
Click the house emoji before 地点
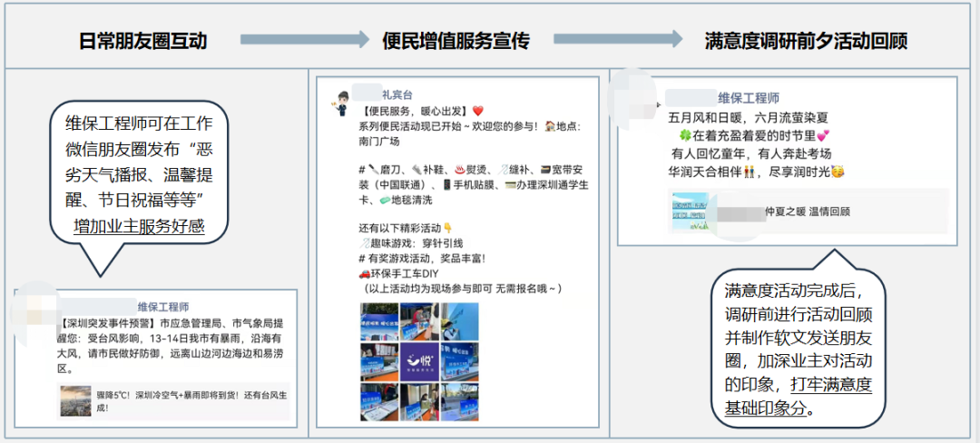[550, 126]
